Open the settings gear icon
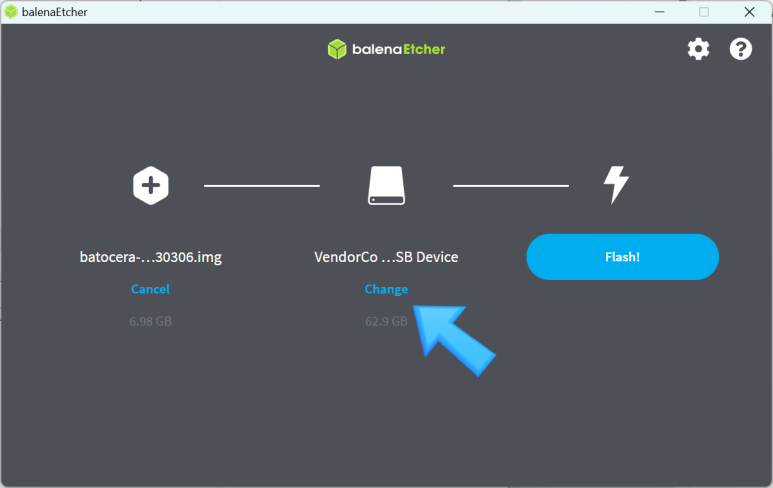773x488 pixels. 698,49
